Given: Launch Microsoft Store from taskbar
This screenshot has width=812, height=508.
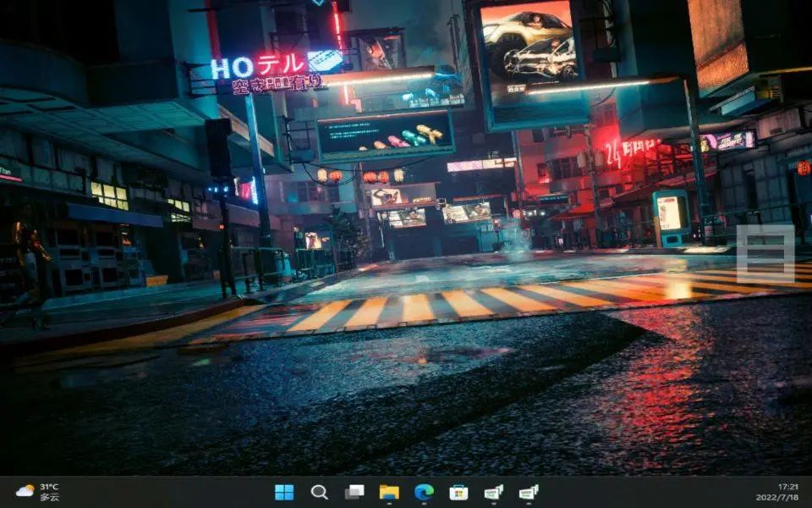Looking at the screenshot, I should coord(458,492).
